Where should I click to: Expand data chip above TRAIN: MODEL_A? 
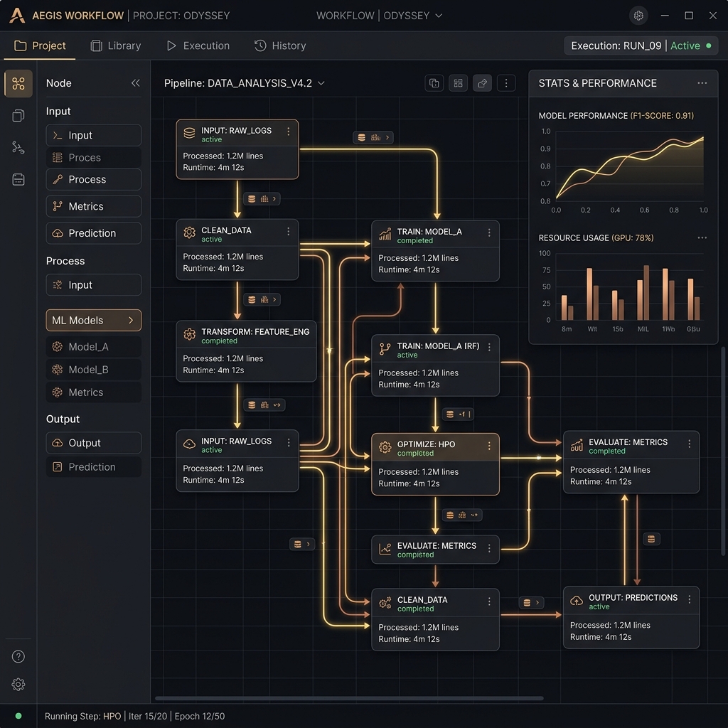pos(373,137)
